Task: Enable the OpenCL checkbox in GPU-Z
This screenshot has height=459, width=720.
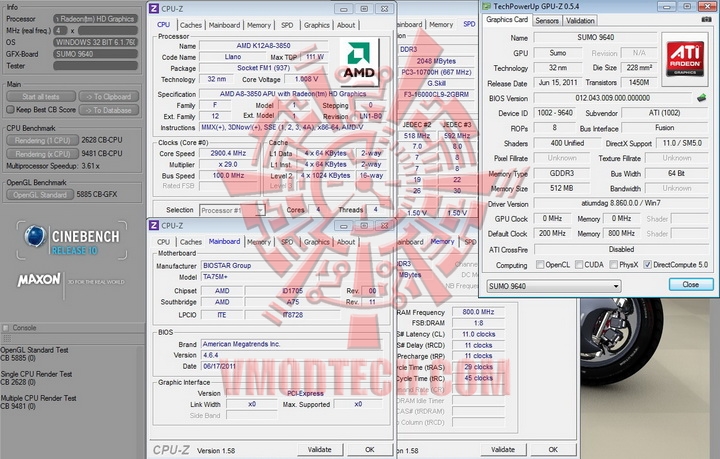Action: [540, 265]
